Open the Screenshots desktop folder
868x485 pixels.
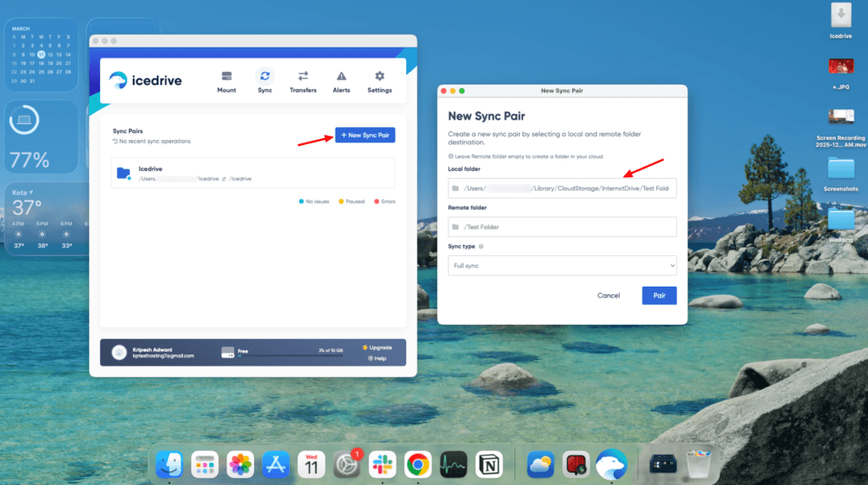(x=841, y=174)
